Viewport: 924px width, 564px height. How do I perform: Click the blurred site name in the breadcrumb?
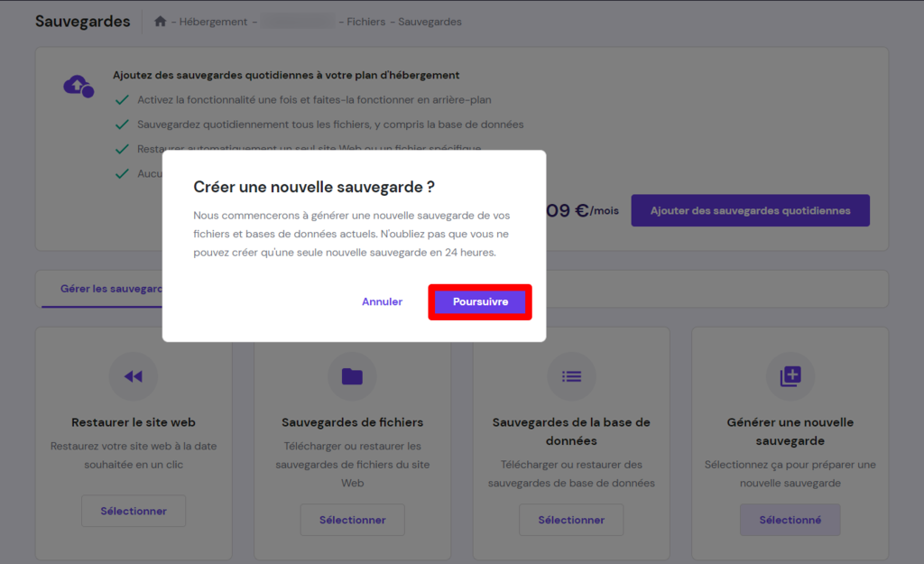pyautogui.click(x=298, y=21)
